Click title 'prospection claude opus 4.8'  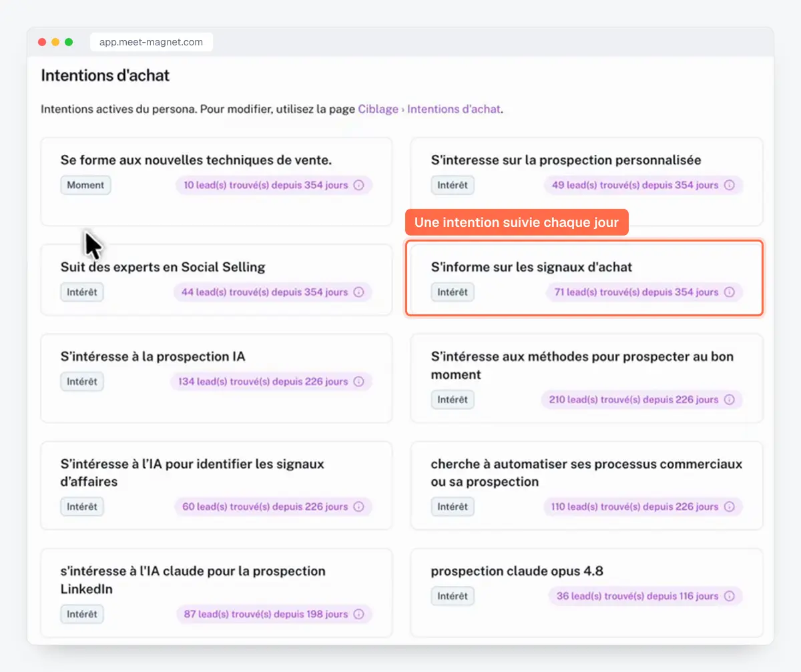click(x=517, y=571)
